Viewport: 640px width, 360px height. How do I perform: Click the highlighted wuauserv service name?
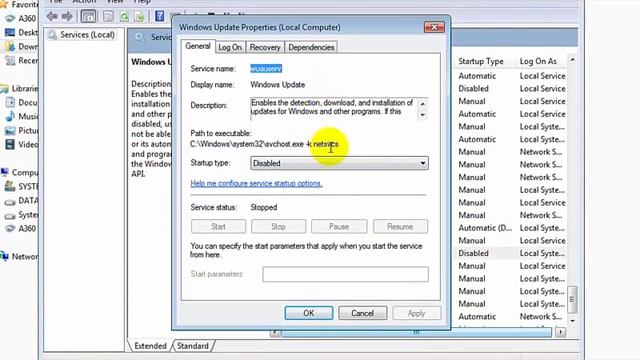(266, 69)
